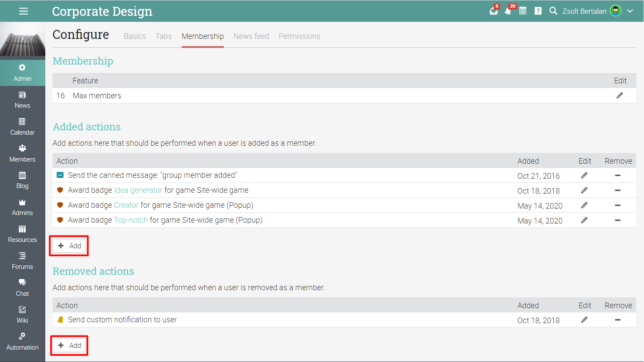The width and height of the screenshot is (644, 362).
Task: Click 'Send custom notification to user' text
Action: [122, 320]
